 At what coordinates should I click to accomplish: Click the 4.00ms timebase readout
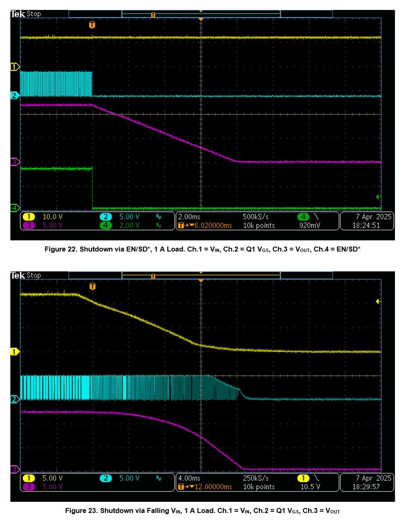tap(189, 478)
